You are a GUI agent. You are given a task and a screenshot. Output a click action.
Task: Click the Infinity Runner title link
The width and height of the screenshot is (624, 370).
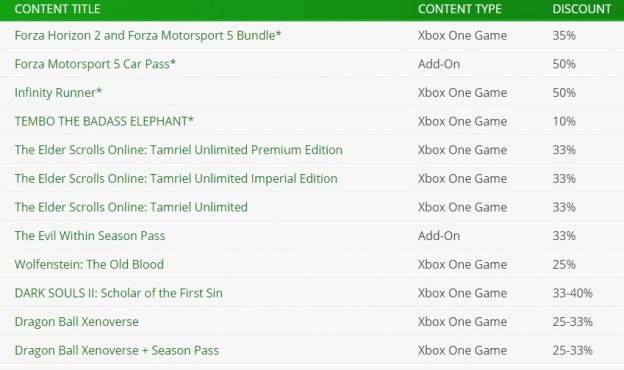[58, 93]
